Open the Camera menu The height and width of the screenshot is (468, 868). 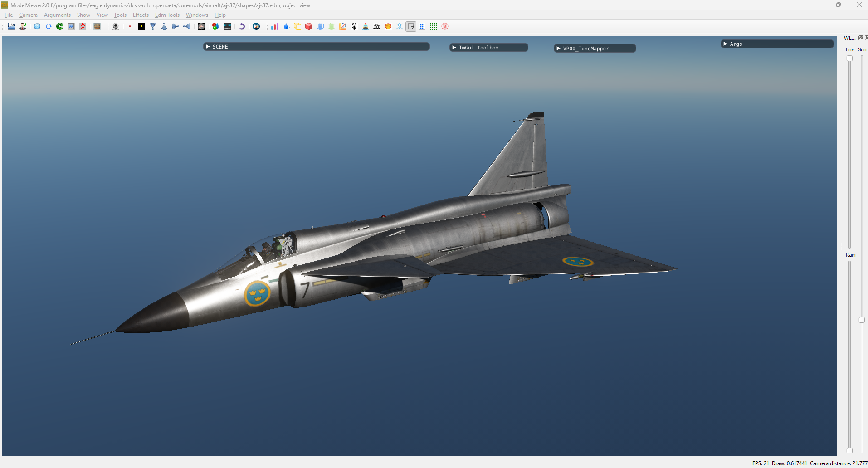(x=28, y=15)
